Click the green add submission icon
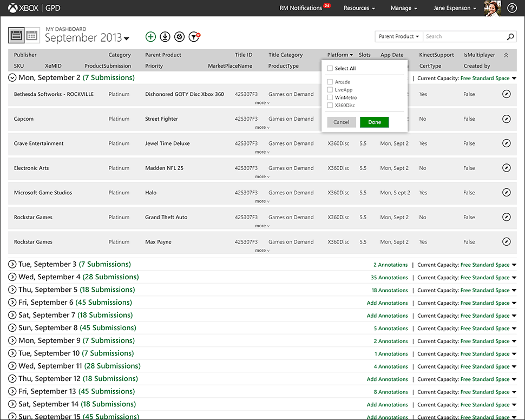 150,36
